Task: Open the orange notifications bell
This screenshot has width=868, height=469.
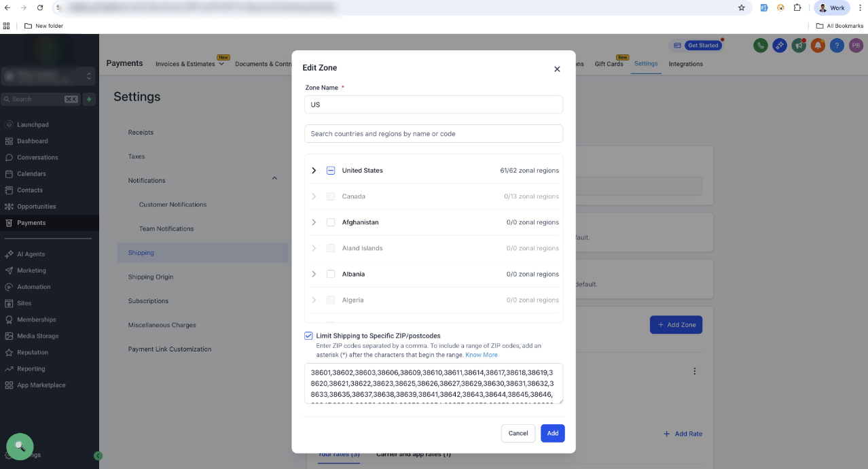Action: [818, 46]
